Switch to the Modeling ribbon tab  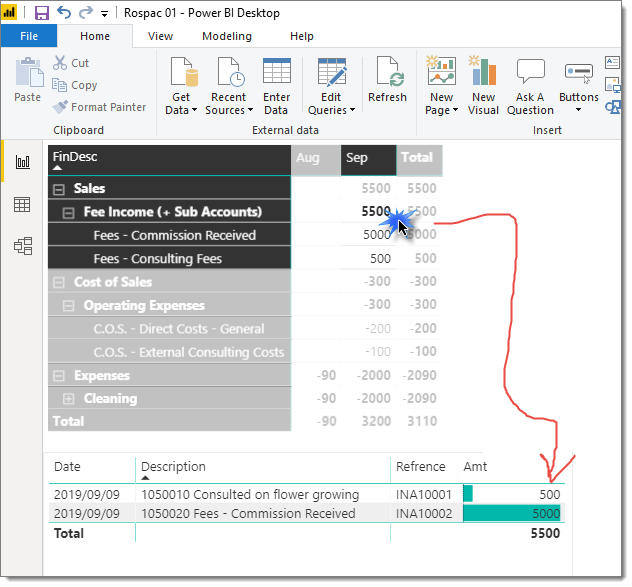click(227, 36)
